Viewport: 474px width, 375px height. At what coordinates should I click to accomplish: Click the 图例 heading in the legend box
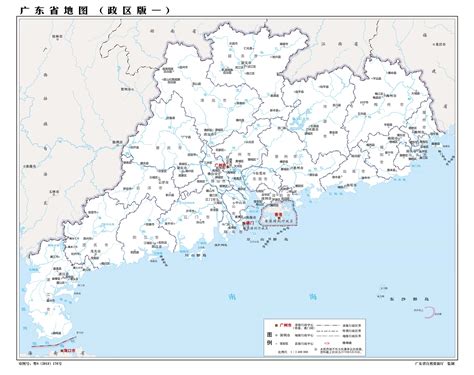click(269, 338)
